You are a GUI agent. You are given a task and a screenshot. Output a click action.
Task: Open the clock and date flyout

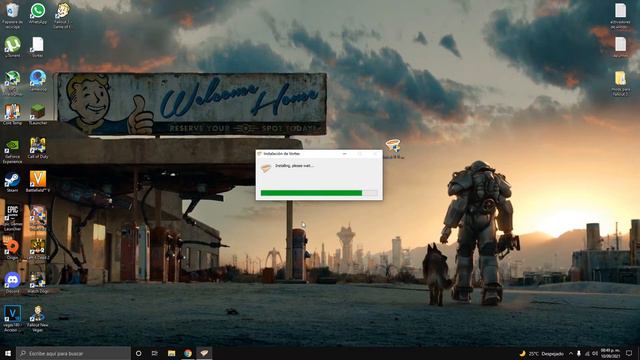[610, 353]
